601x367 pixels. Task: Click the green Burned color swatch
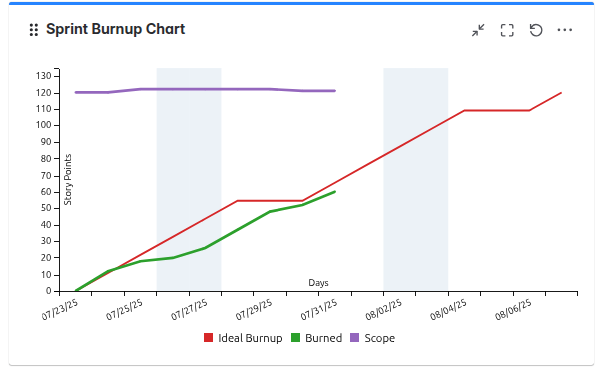pos(295,337)
